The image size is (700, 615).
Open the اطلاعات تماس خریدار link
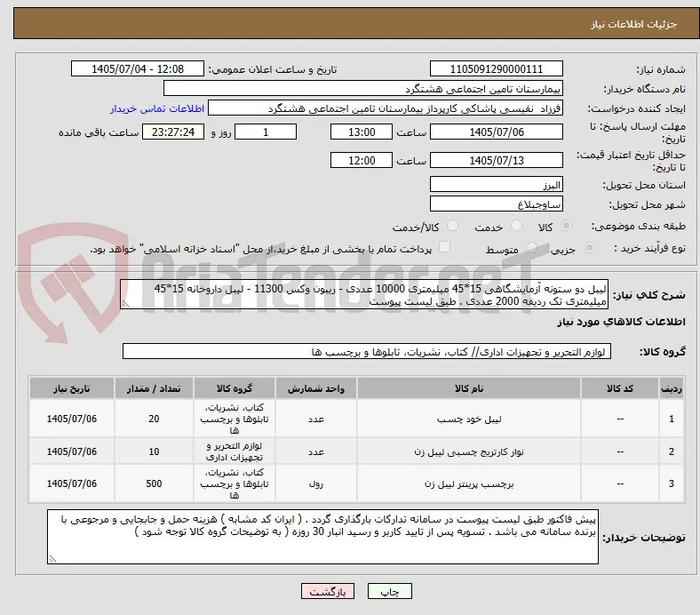tap(157, 108)
